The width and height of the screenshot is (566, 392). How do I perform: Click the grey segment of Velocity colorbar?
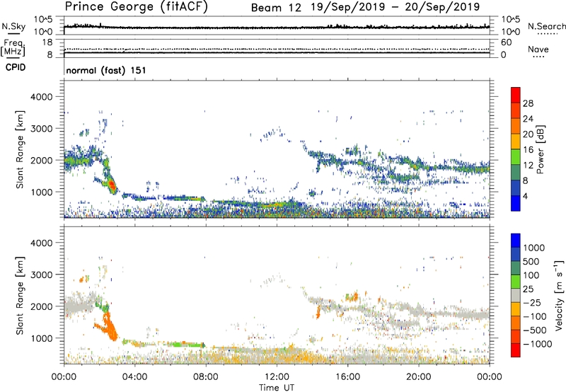516,295
